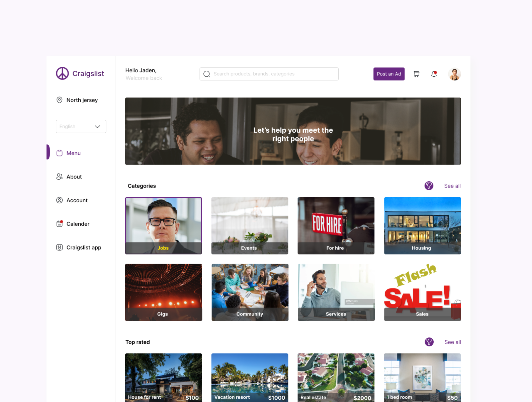Open the House for rent listing

pos(164,378)
